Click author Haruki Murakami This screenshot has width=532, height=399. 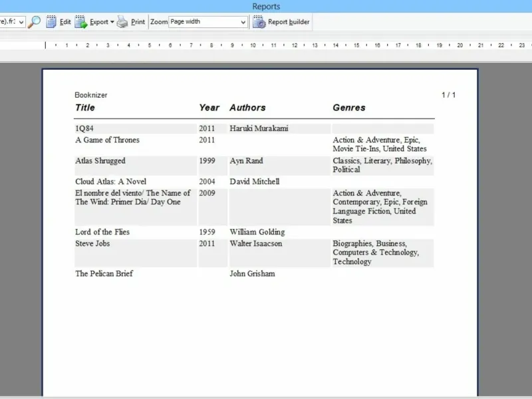259,128
